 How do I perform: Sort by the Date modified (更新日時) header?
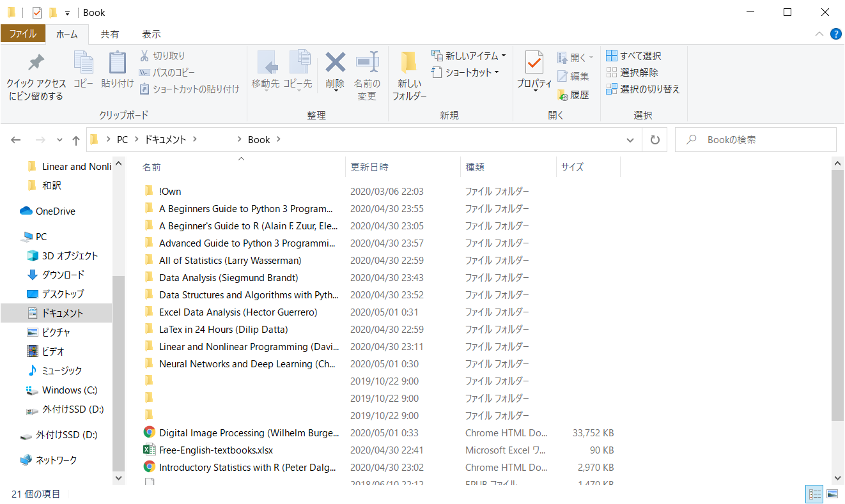(x=369, y=167)
